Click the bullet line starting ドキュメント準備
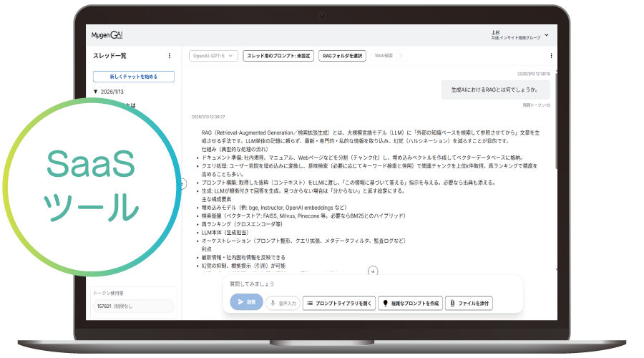The width and height of the screenshot is (644, 358). [362, 158]
